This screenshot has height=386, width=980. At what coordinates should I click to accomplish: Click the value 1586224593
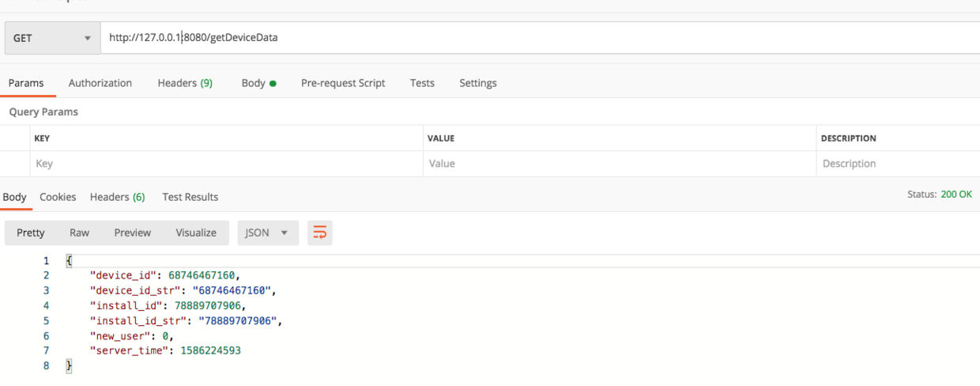pyautogui.click(x=210, y=350)
